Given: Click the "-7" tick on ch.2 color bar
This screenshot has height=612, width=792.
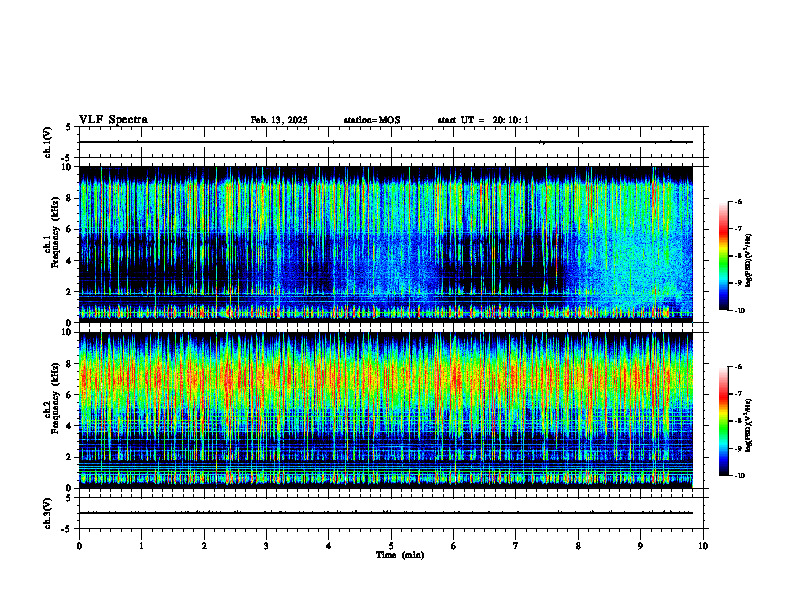Looking at the screenshot, I should pos(737,394).
